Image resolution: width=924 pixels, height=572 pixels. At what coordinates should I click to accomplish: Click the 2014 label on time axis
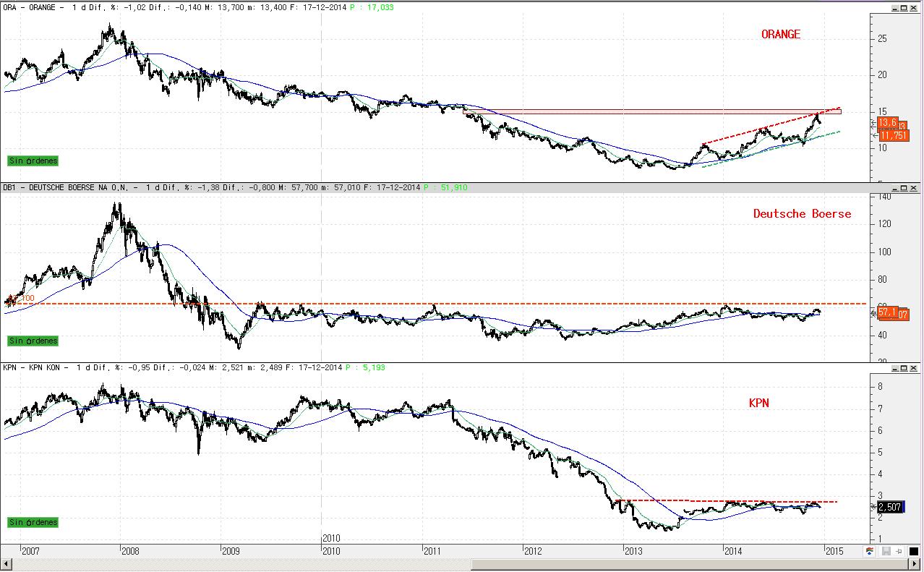[734, 551]
